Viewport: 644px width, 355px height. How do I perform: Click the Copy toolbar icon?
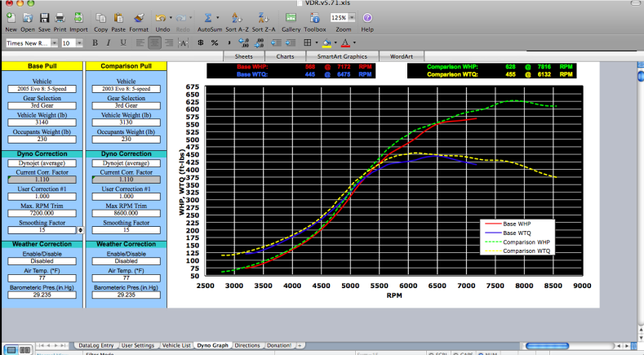tap(100, 18)
